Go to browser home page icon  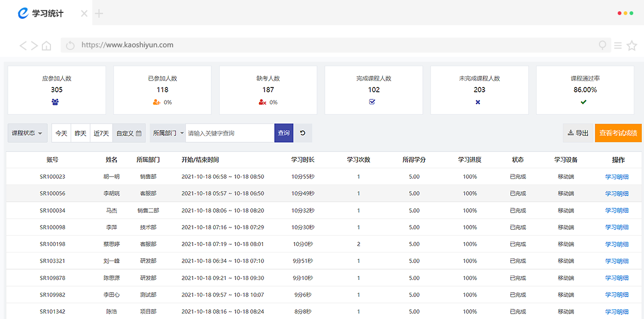point(47,46)
